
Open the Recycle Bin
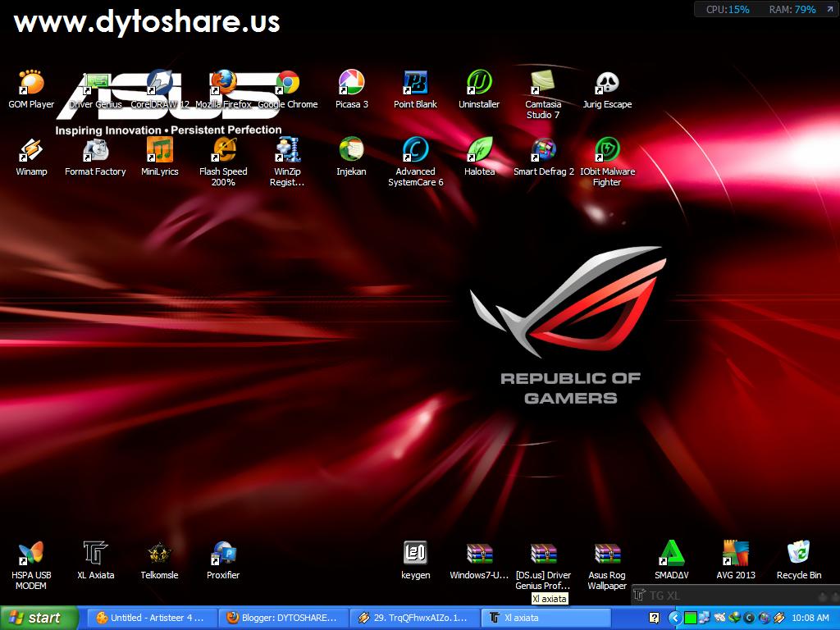pos(799,560)
